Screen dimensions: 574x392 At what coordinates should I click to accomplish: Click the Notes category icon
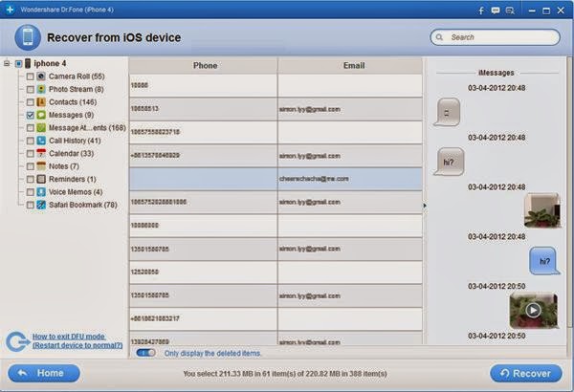point(41,166)
